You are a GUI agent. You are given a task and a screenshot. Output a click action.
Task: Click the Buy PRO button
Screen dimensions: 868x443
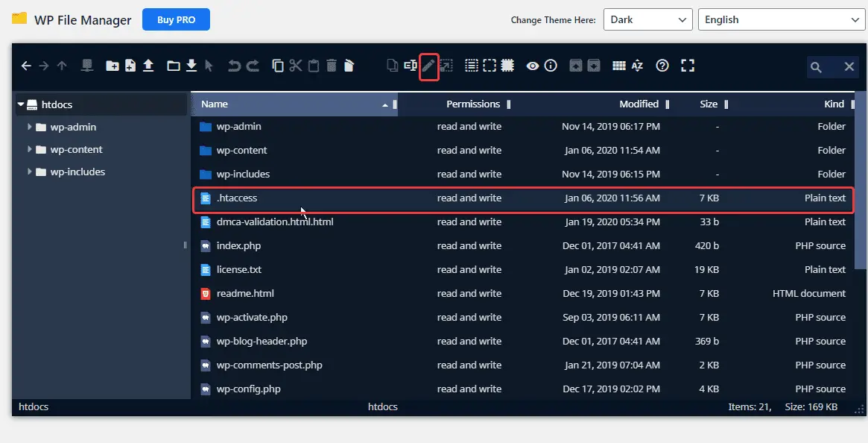[x=176, y=19]
